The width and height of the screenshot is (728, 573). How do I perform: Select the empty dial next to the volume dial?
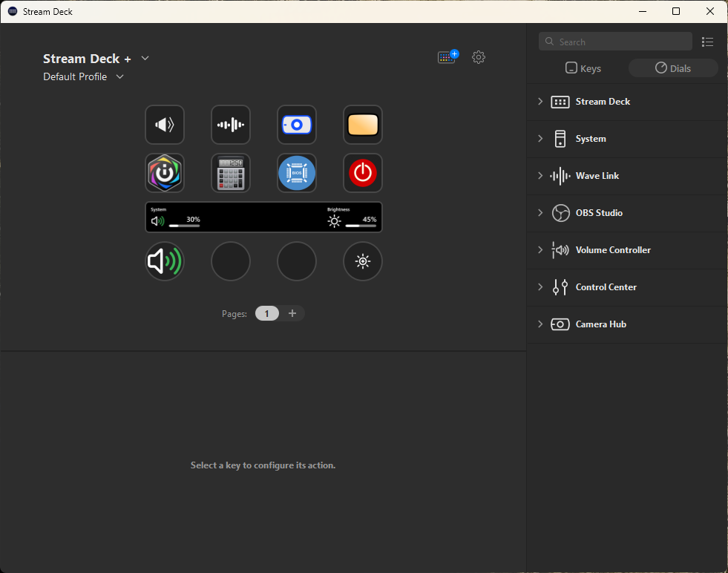(231, 261)
